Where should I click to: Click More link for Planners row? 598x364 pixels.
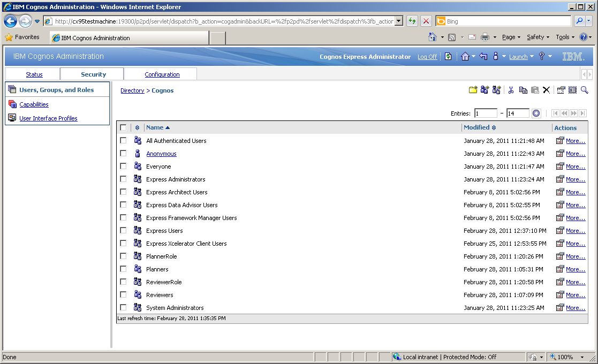click(576, 269)
